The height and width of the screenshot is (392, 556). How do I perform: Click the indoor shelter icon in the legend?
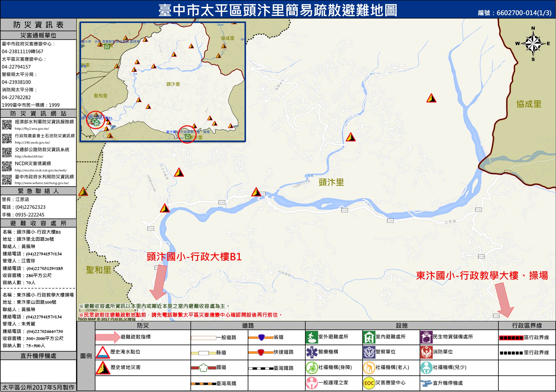(x=369, y=337)
